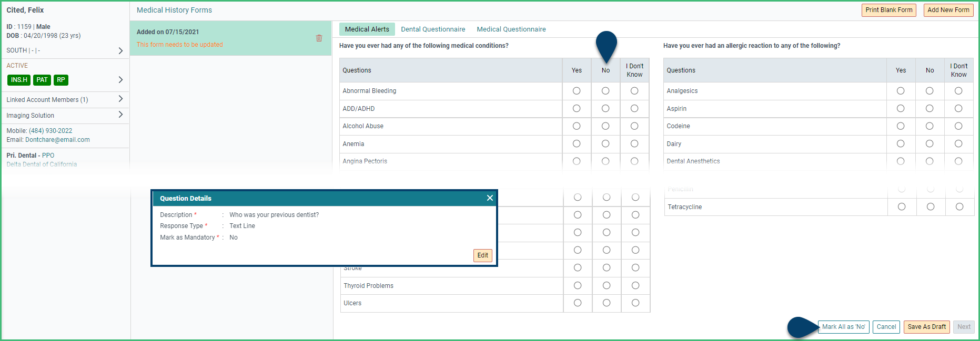The width and height of the screenshot is (980, 341).
Task: Click the Abnormal Bleeding question label
Action: point(369,91)
